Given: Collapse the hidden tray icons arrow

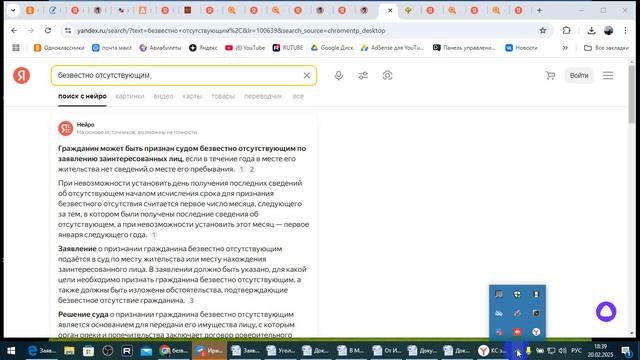Looking at the screenshot, I should (x=518, y=351).
